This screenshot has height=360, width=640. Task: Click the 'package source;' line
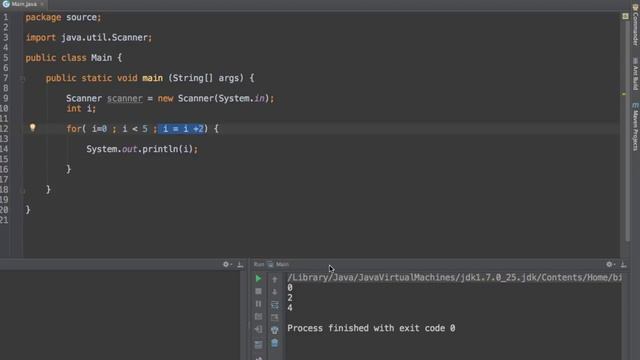63,18
